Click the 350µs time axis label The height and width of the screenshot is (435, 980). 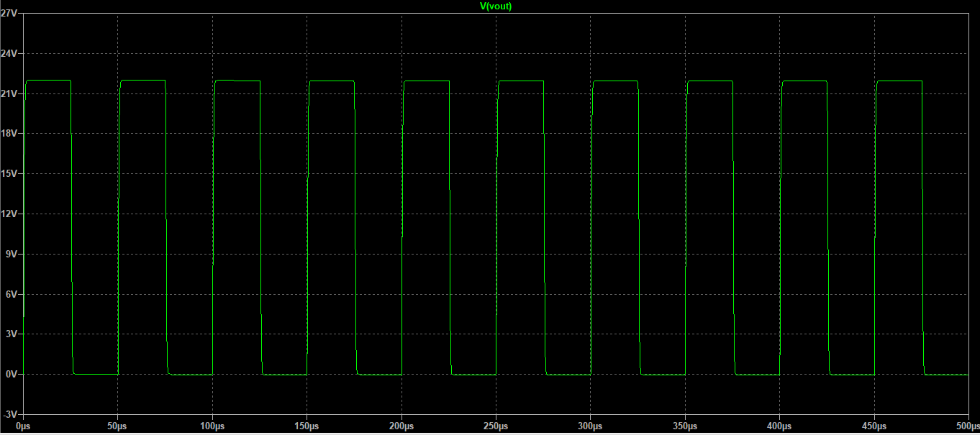[x=685, y=427]
